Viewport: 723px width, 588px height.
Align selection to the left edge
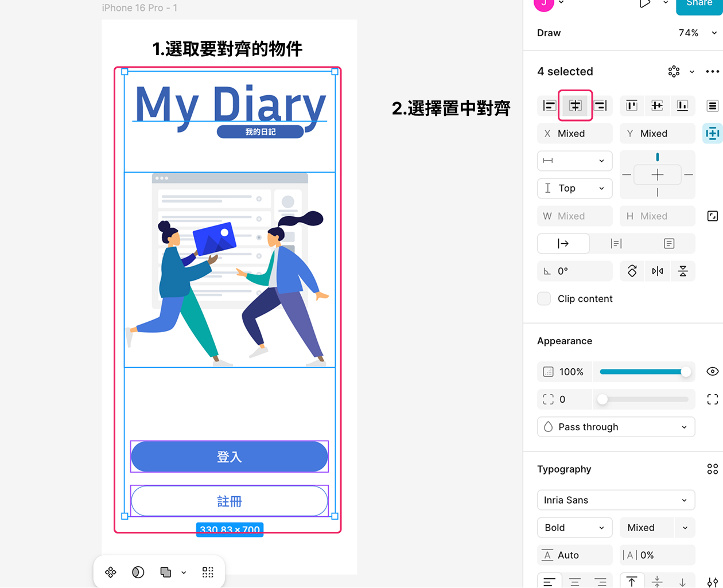pyautogui.click(x=549, y=106)
